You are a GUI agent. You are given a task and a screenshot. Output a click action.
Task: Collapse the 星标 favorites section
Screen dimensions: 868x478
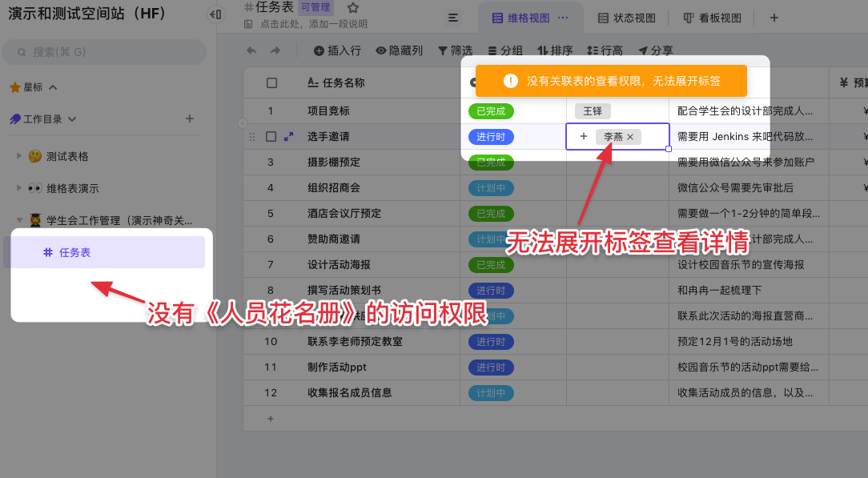[x=53, y=87]
